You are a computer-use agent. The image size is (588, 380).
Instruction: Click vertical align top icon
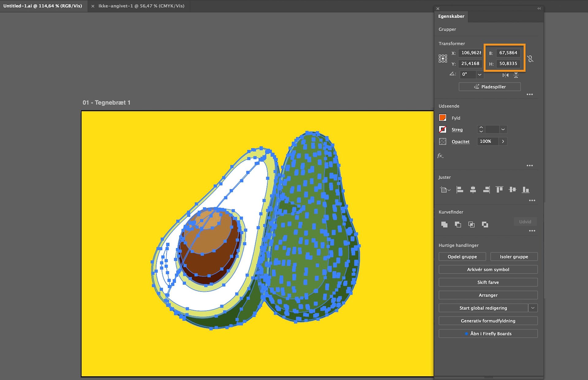coord(499,190)
